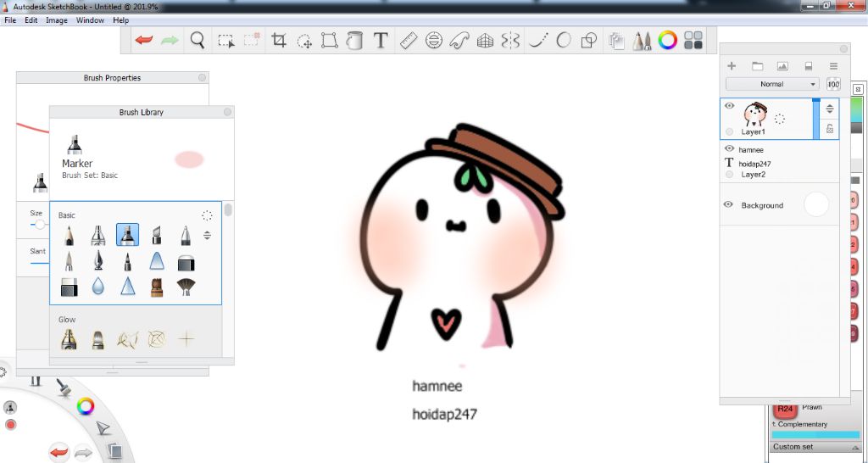Open the Color Editor wheel in the toolbar
The image size is (868, 463).
point(668,41)
